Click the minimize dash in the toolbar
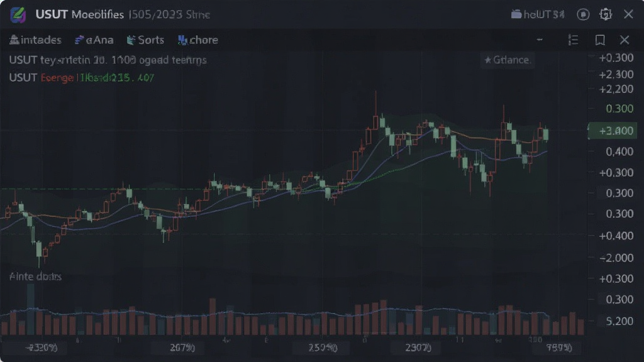The height and width of the screenshot is (362, 644). pos(540,40)
